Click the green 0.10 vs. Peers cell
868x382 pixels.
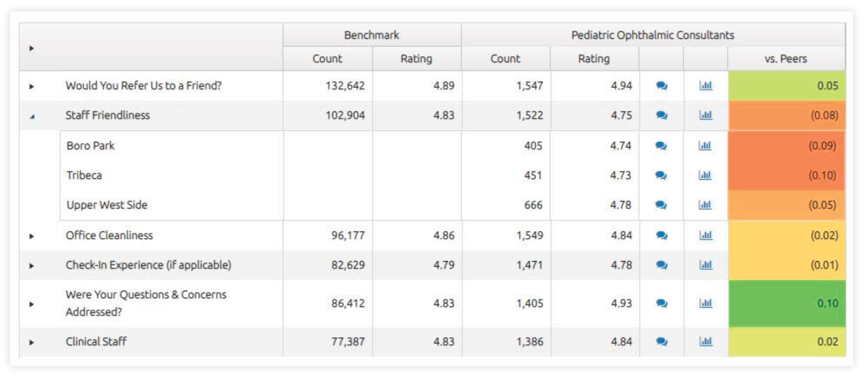(787, 303)
